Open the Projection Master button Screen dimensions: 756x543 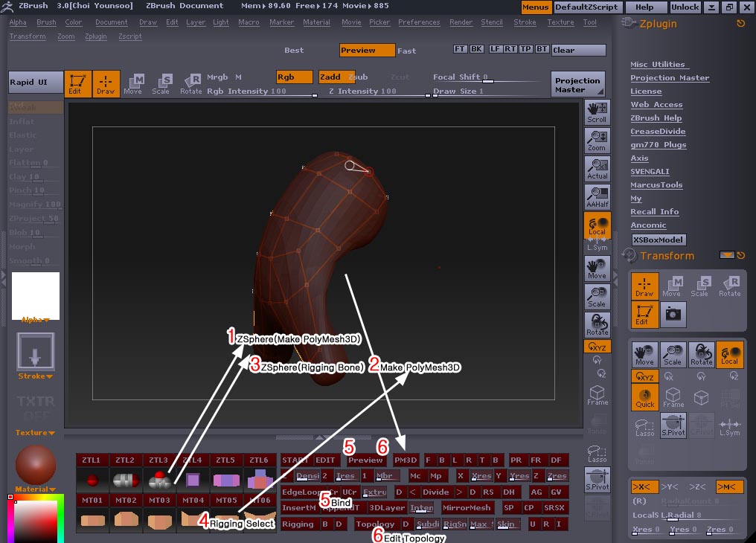[x=577, y=84]
